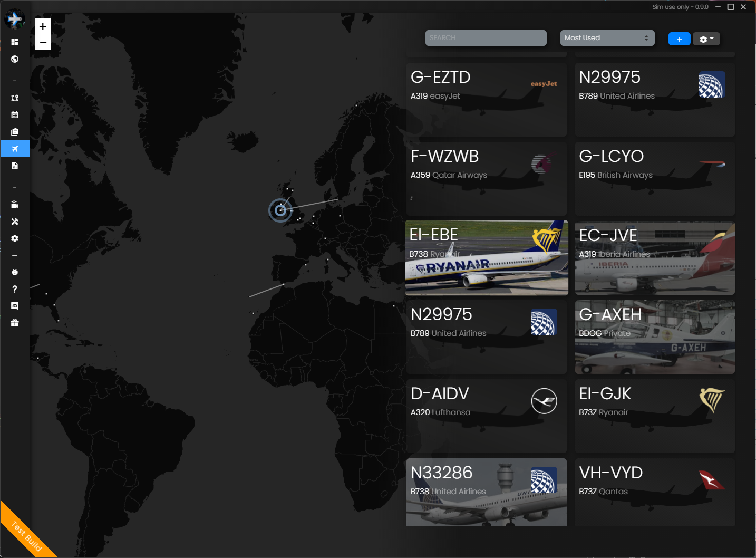Open the report document icon
This screenshot has width=756, height=558.
(x=15, y=166)
